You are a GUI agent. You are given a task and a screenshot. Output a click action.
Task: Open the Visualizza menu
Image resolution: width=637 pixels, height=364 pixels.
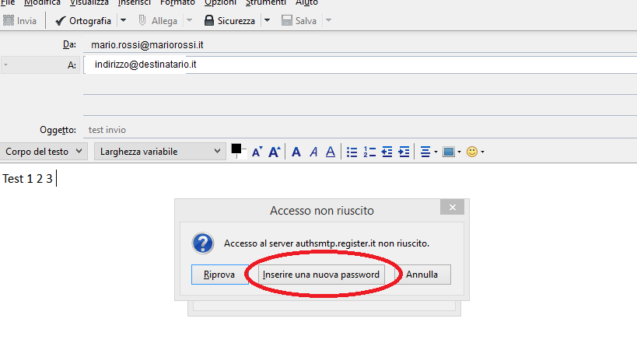(89, 3)
